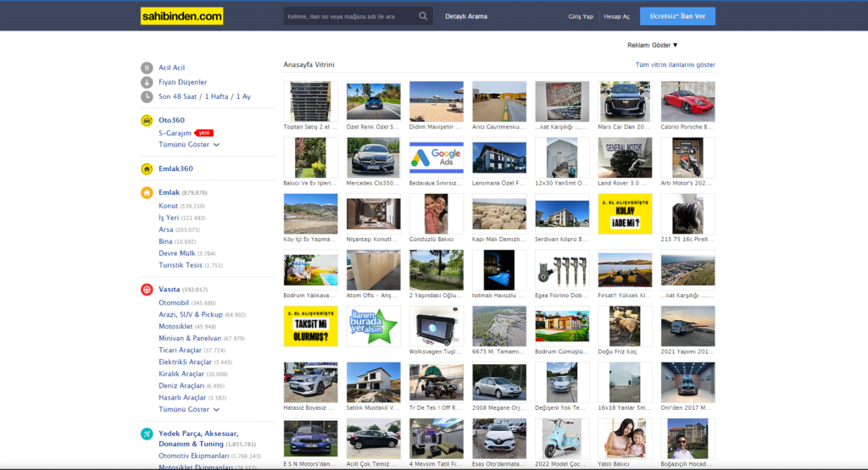
Task: Click the sahibinden.com logo
Action: [x=181, y=15]
